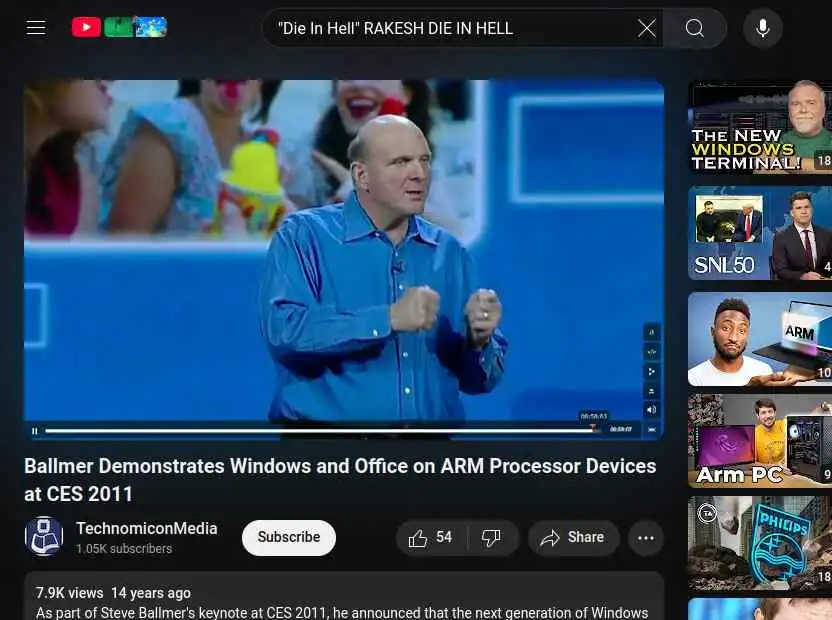Click the embed code icon inside the player
This screenshot has height=620, width=832.
click(652, 352)
